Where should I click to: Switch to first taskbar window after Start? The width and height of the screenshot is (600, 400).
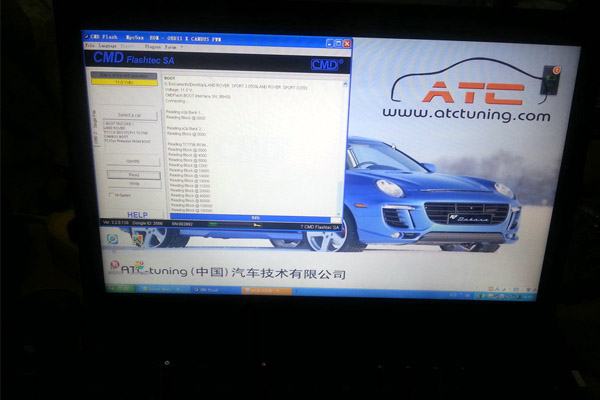(x=164, y=289)
